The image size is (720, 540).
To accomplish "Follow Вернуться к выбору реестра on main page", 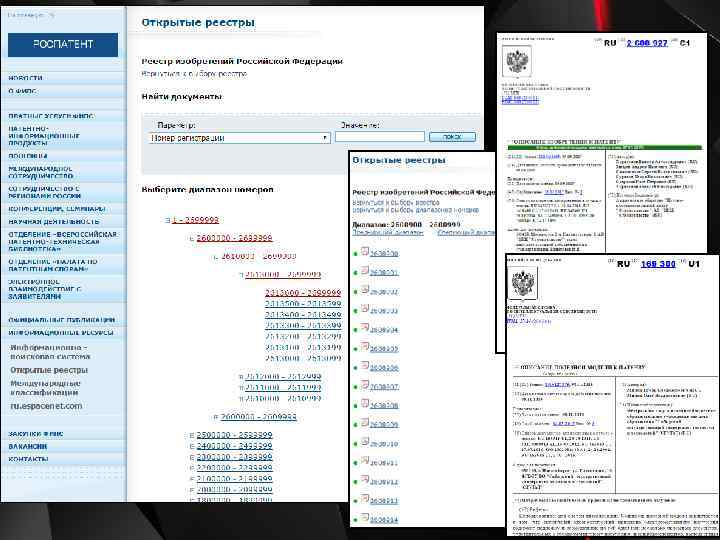I will 194,74.
